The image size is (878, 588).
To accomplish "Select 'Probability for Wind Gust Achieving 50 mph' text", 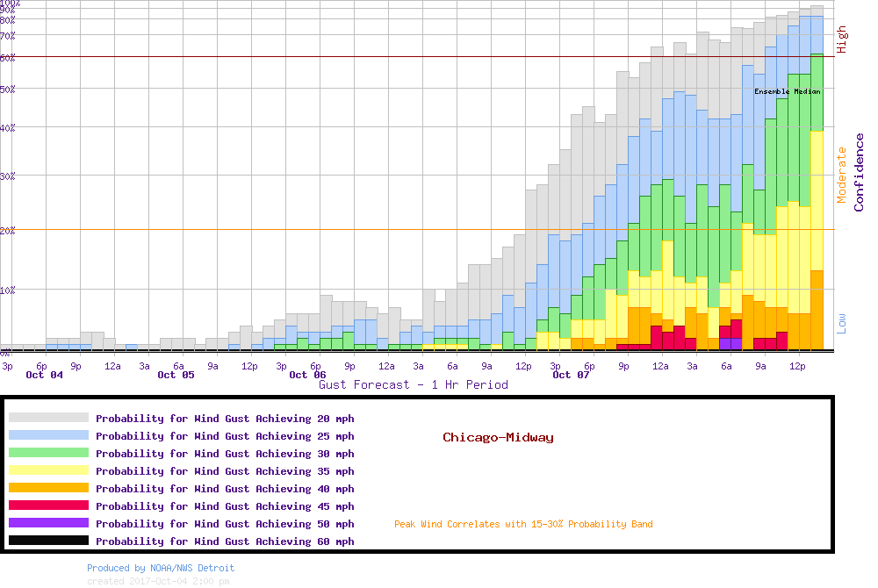I will click(x=225, y=524).
